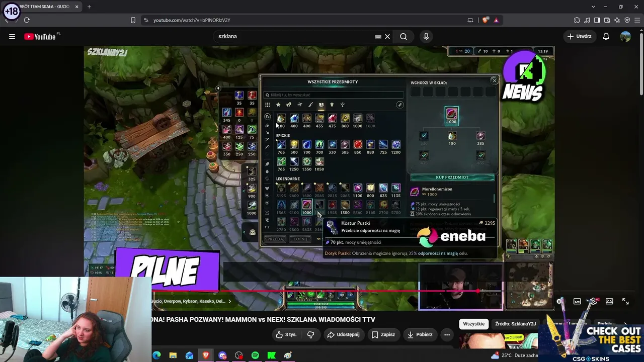Click the Udostępnij share button
644x362 pixels.
click(x=343, y=334)
